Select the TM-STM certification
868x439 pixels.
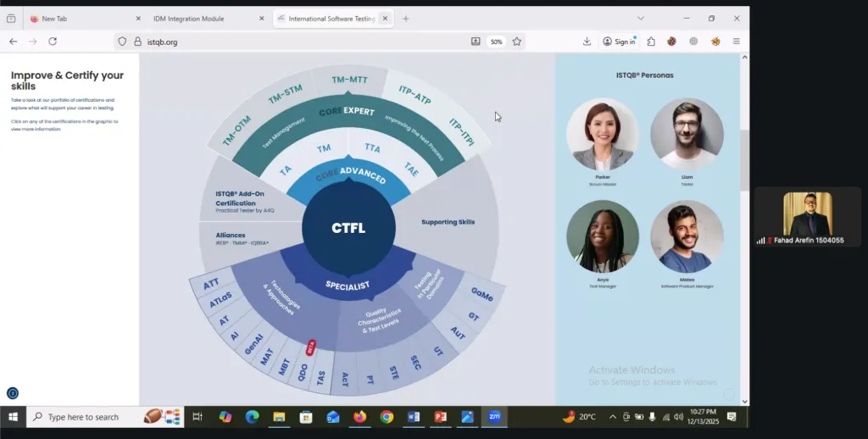pyautogui.click(x=285, y=94)
